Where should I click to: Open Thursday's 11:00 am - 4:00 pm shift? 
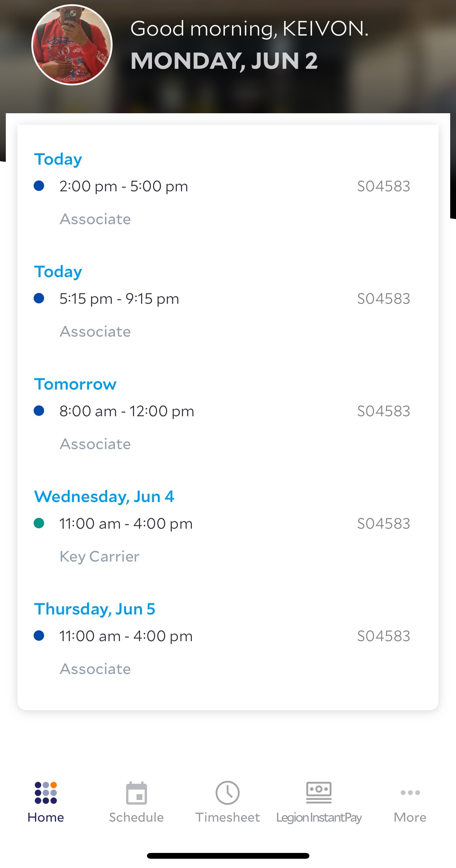pyautogui.click(x=126, y=636)
